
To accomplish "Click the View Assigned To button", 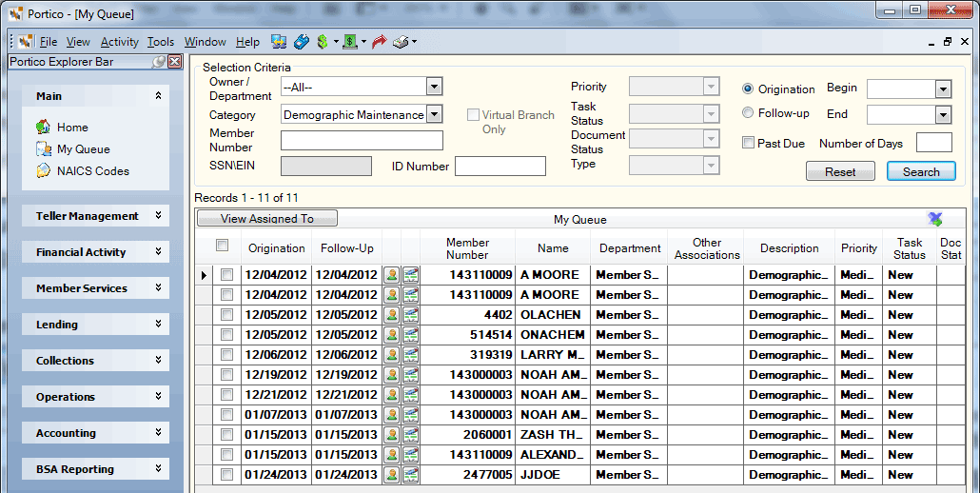I will (266, 218).
